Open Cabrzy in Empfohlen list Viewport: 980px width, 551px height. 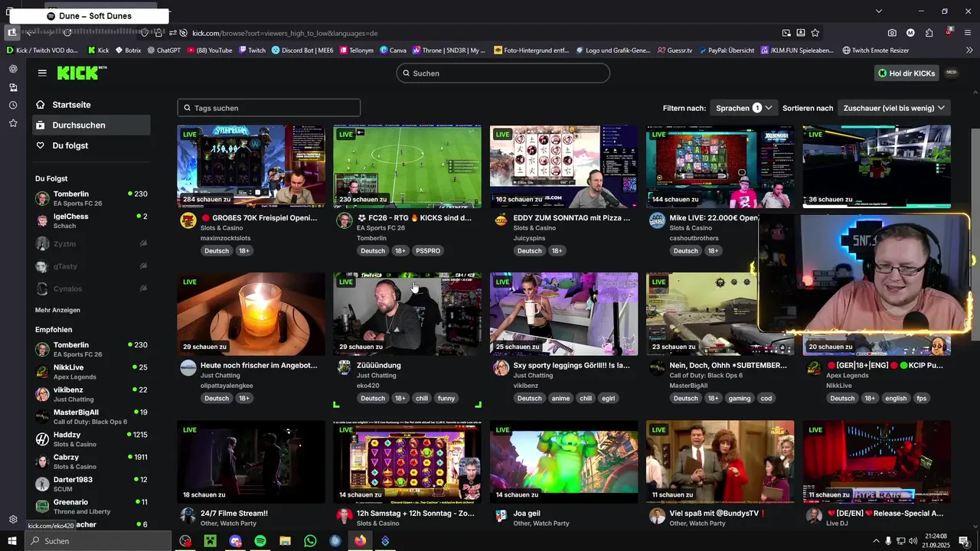(91, 461)
